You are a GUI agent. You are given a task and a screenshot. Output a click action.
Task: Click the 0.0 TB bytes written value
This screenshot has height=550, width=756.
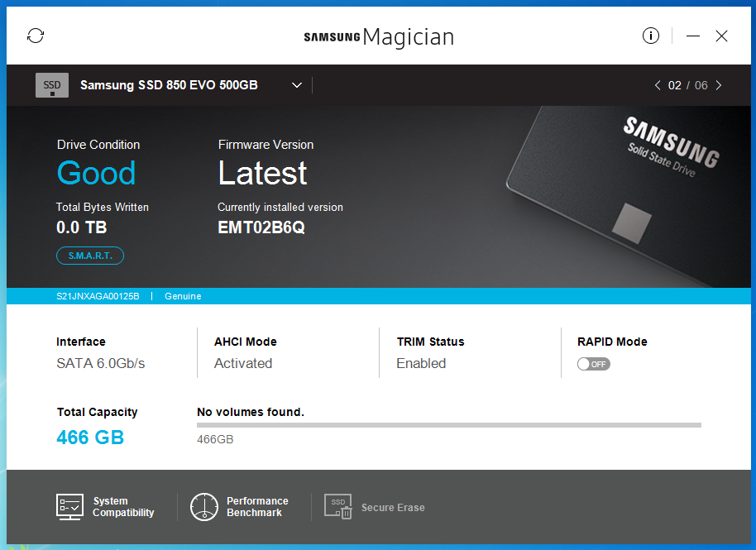click(82, 227)
